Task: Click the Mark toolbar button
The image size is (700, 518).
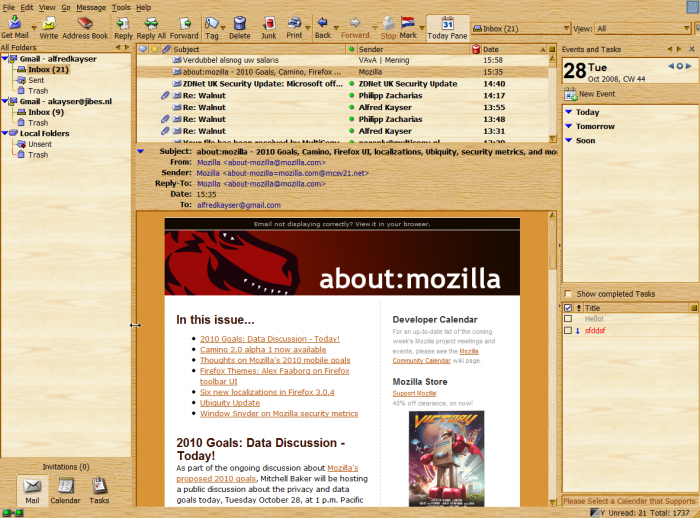Action: pos(408,28)
